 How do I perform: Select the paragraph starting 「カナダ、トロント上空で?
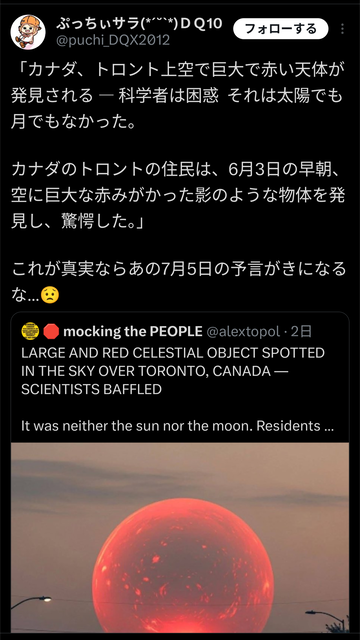[178, 96]
